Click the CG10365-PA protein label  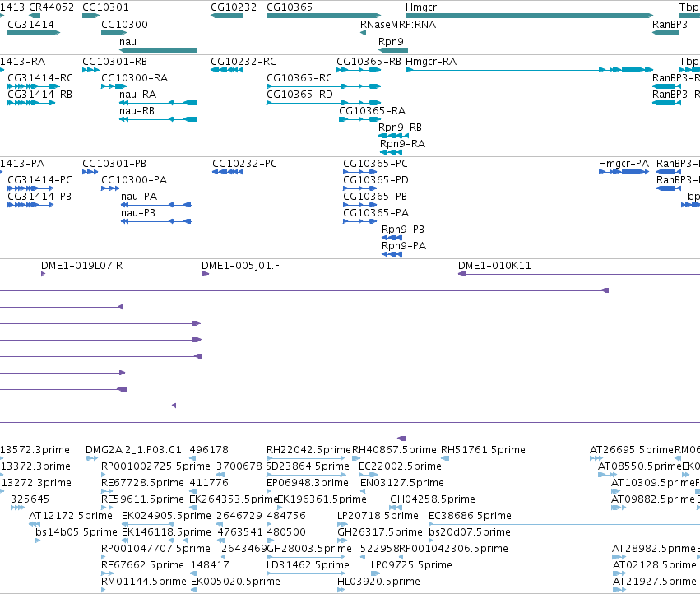pyautogui.click(x=376, y=213)
